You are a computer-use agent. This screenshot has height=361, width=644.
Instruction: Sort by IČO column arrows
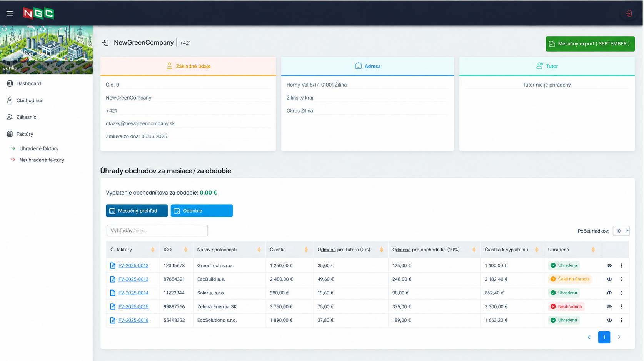[186, 250]
